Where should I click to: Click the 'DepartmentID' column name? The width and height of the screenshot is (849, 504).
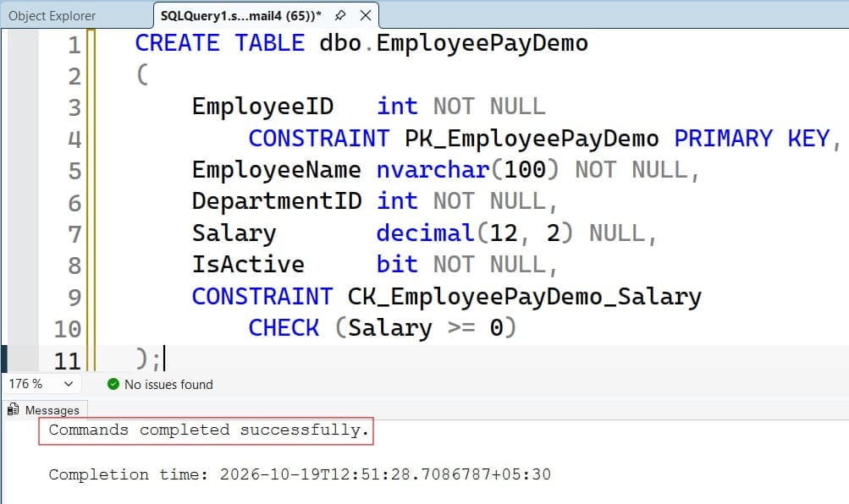click(277, 201)
